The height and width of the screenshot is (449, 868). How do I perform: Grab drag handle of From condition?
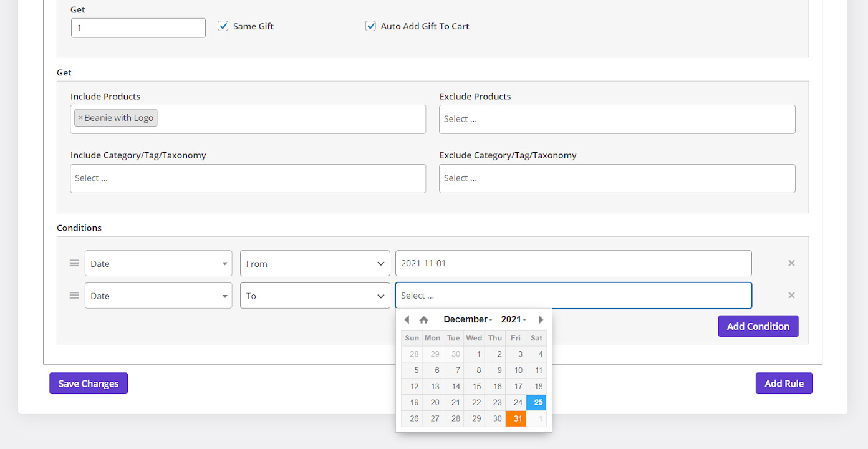coord(74,263)
